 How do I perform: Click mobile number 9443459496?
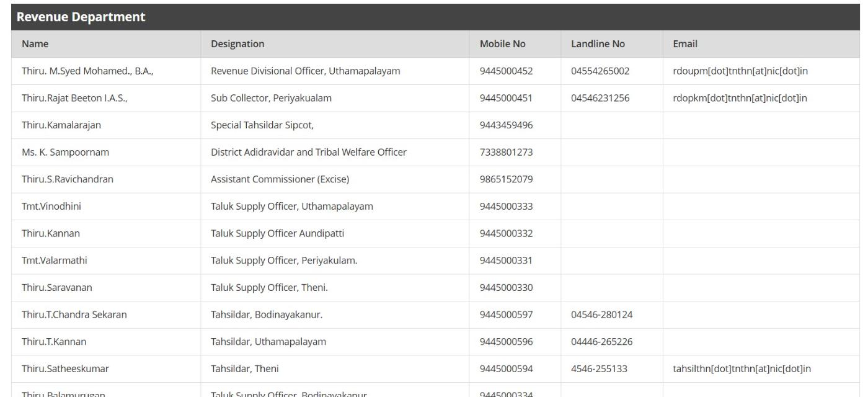(506, 125)
